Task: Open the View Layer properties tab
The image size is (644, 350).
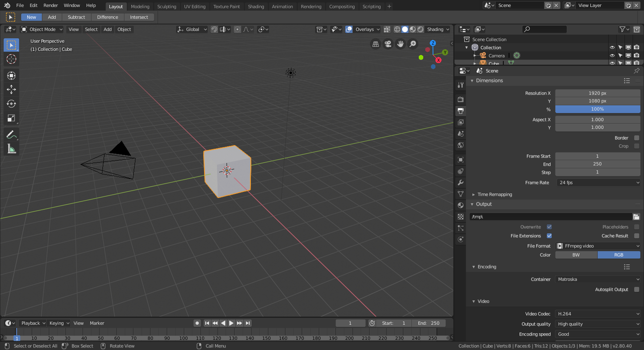Action: pyautogui.click(x=460, y=122)
